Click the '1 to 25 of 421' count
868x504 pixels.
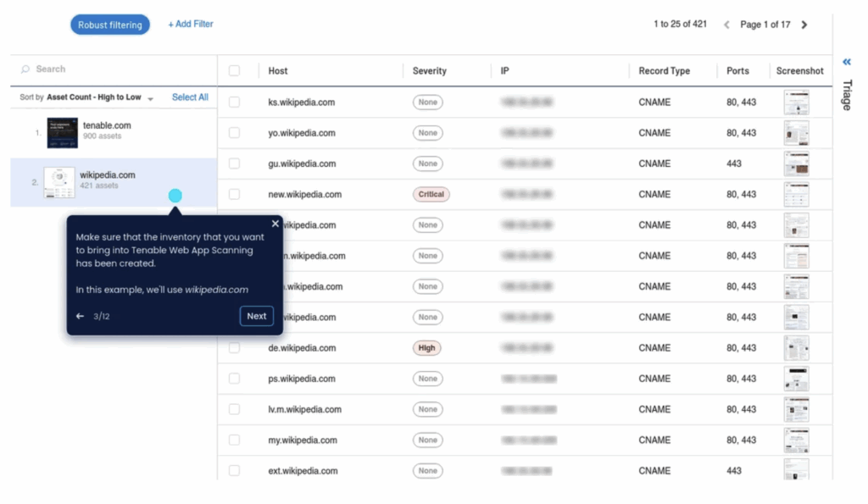pos(680,25)
